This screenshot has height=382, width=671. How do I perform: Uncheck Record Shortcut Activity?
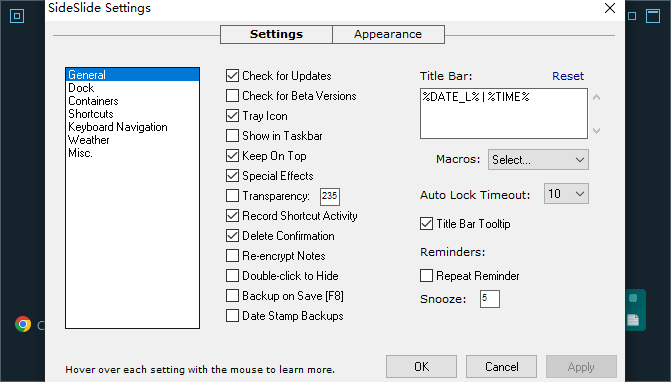pos(232,216)
